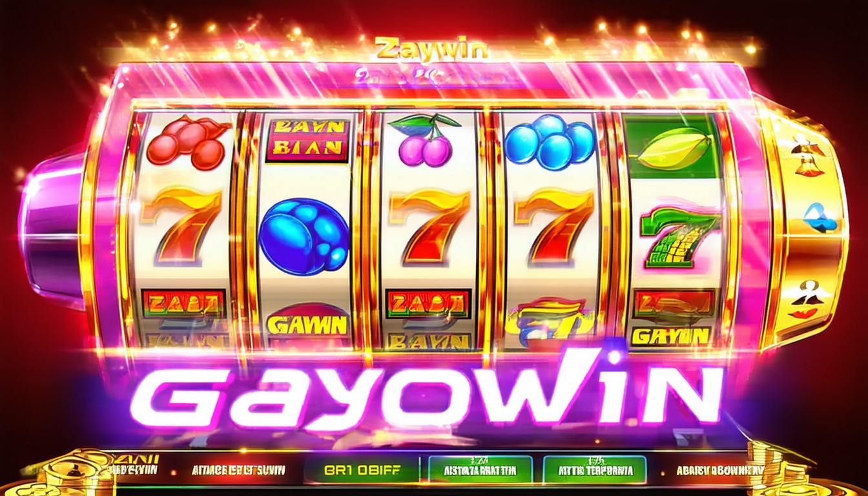Tap the large blue berry on second reel

pyautogui.click(x=304, y=236)
